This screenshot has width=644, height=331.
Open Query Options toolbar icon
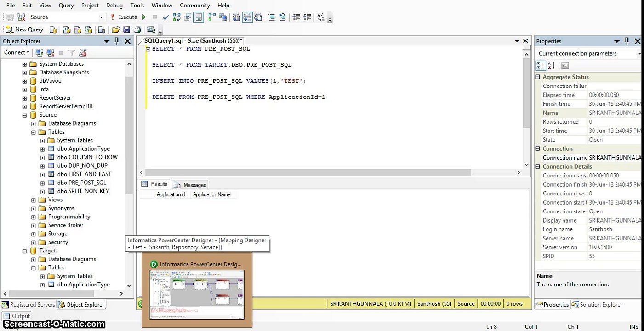pyautogui.click(x=188, y=17)
